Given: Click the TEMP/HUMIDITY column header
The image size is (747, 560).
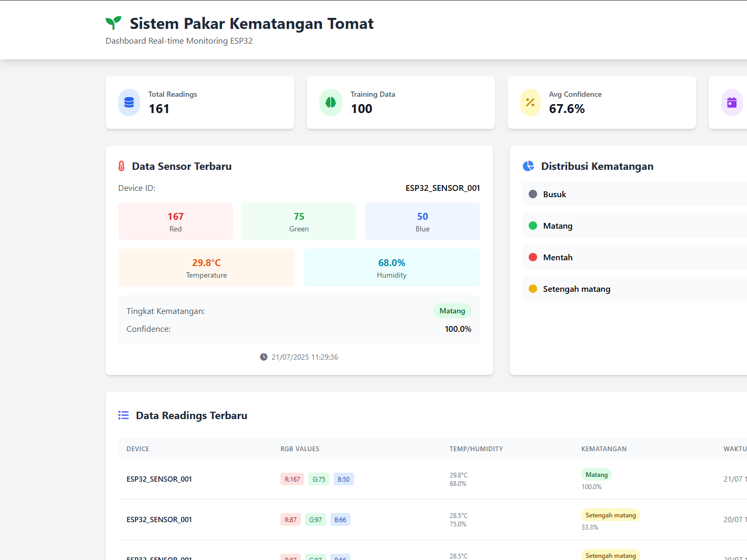Looking at the screenshot, I should coord(476,449).
